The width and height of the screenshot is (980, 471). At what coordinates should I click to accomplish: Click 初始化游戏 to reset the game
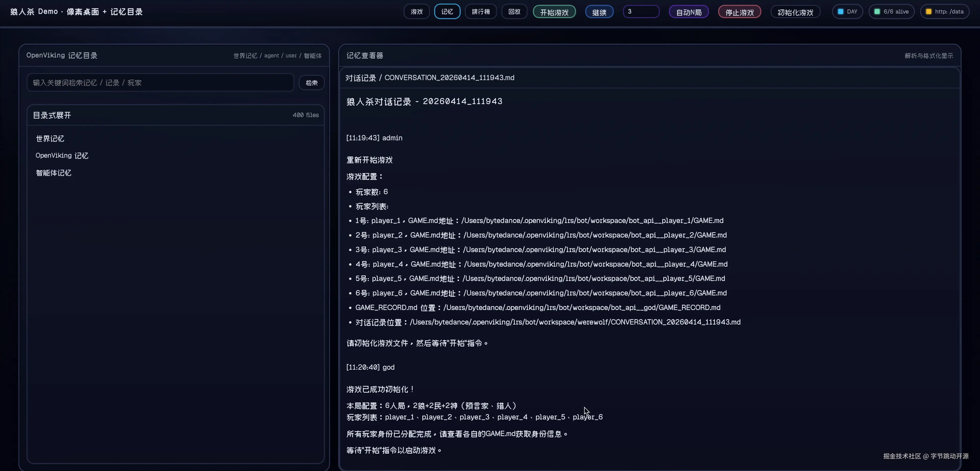coord(795,12)
